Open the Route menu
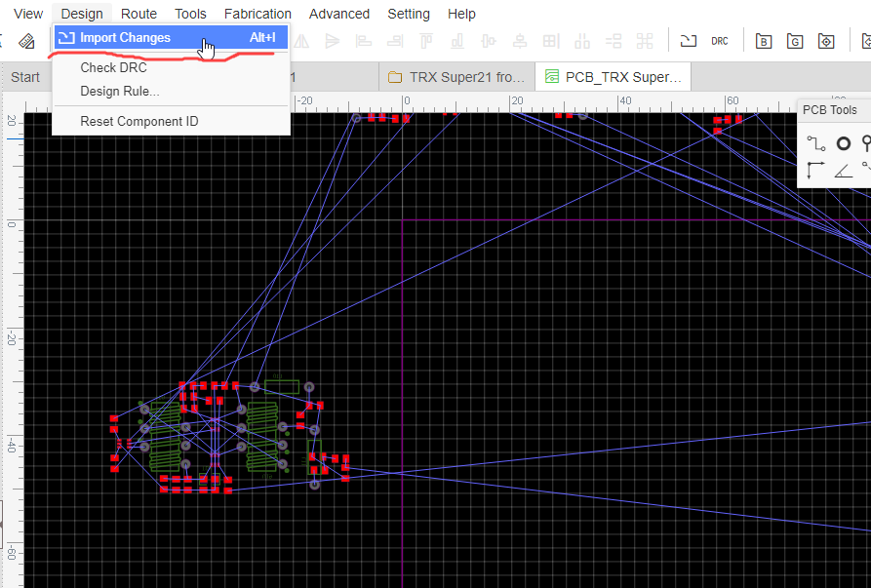 point(139,14)
